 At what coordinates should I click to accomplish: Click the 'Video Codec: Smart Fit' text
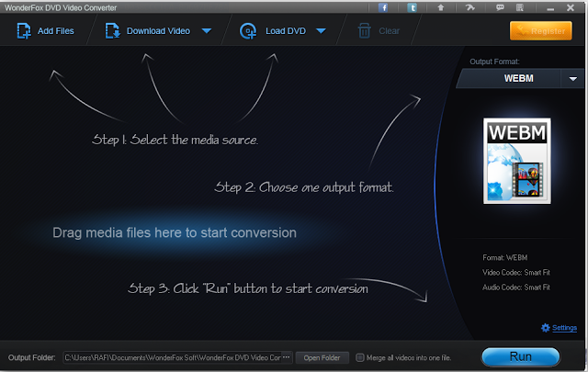point(516,273)
